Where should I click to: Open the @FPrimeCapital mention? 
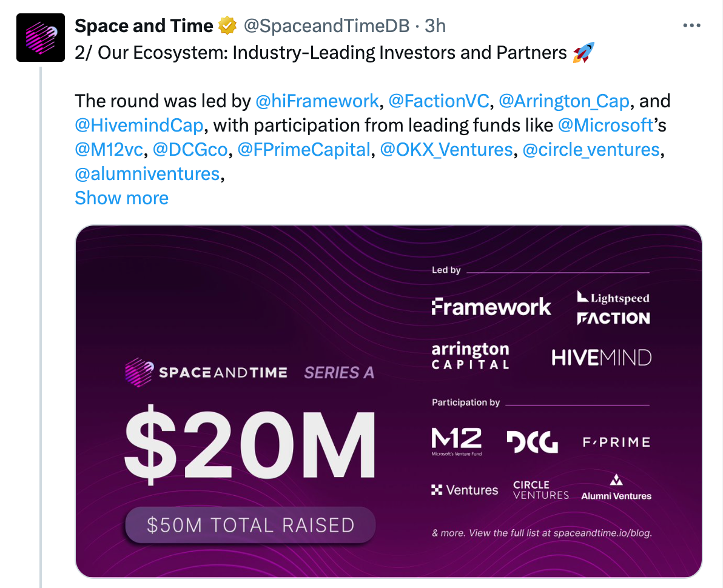click(303, 150)
